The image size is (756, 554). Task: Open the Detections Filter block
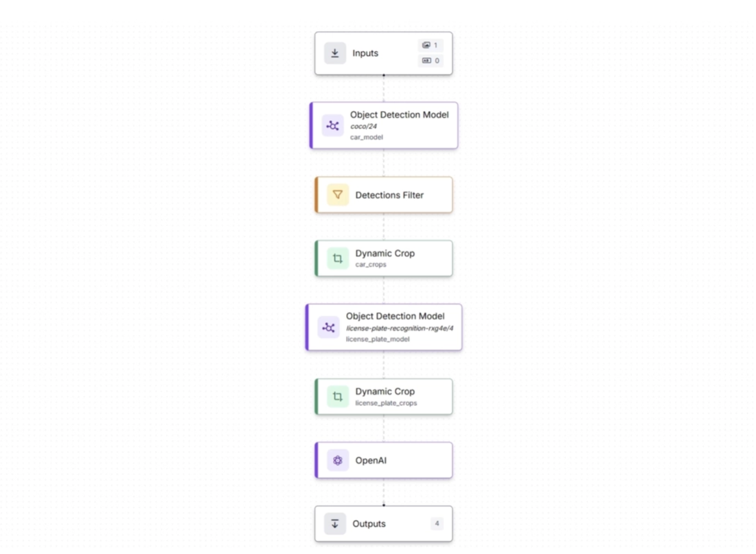389,195
